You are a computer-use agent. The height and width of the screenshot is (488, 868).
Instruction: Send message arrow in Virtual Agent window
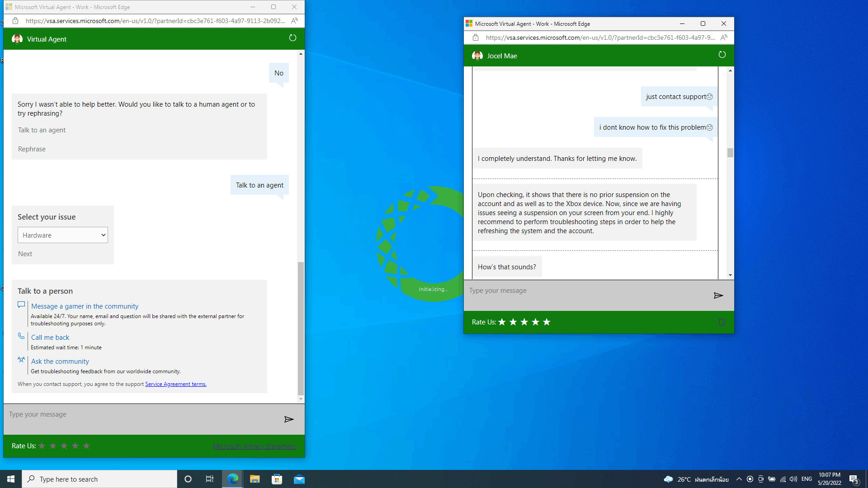click(x=289, y=419)
